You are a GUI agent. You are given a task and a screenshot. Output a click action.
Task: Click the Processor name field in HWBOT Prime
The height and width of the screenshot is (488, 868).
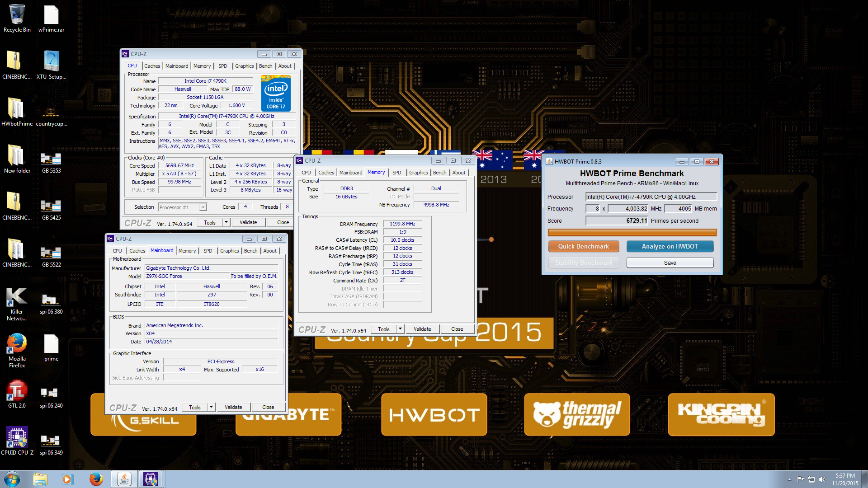click(x=651, y=197)
